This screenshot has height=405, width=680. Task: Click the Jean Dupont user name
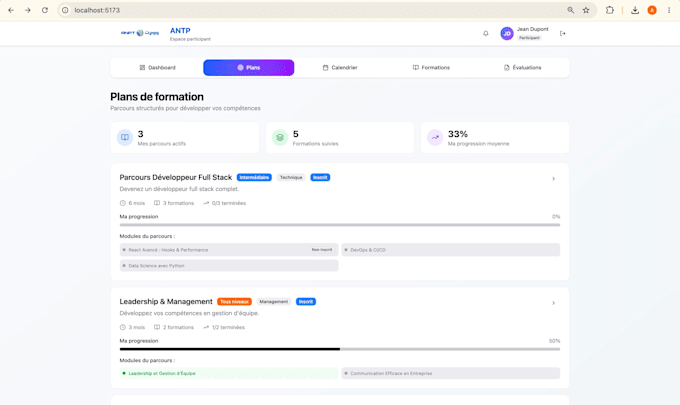(533, 29)
